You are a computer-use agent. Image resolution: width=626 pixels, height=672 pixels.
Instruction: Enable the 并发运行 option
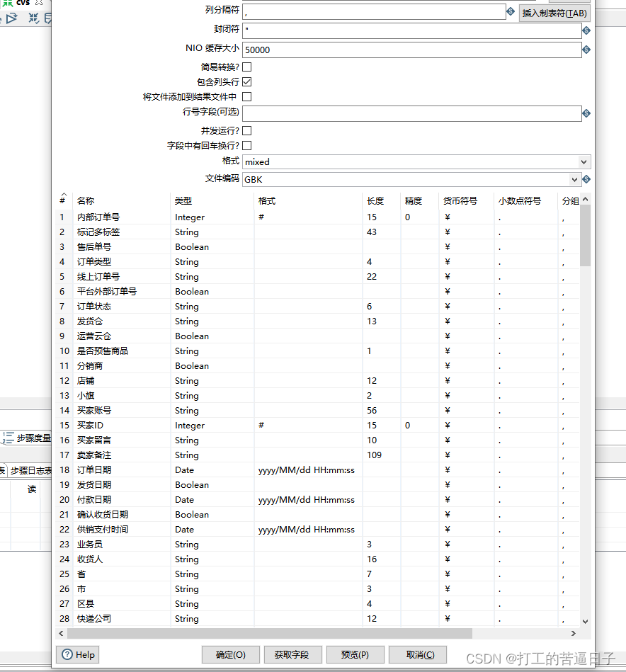(246, 130)
